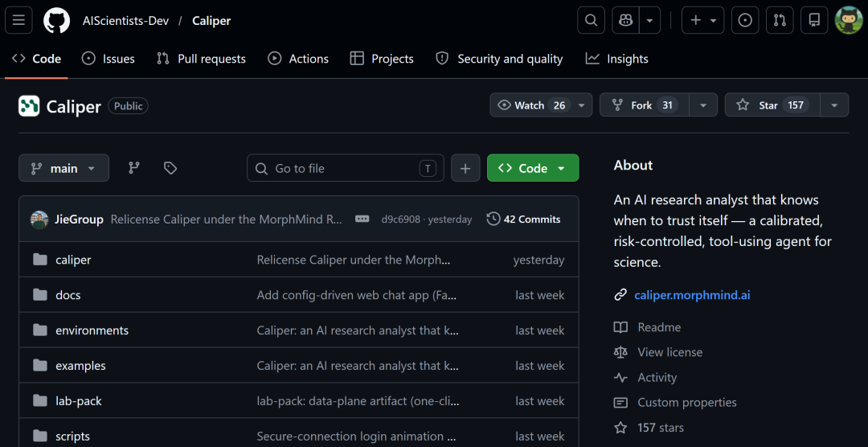This screenshot has width=868, height=447.
Task: Expand the Fork options dropdown arrow
Action: [703, 105]
